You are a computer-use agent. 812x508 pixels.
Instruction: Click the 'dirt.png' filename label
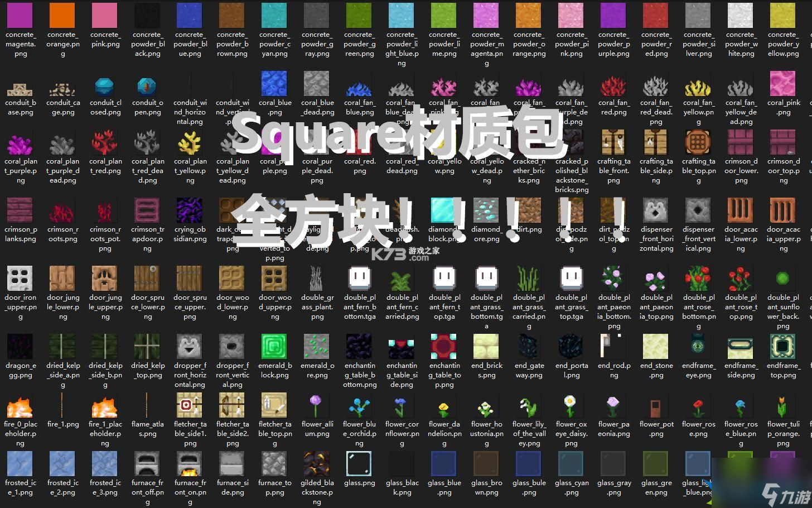click(x=529, y=229)
